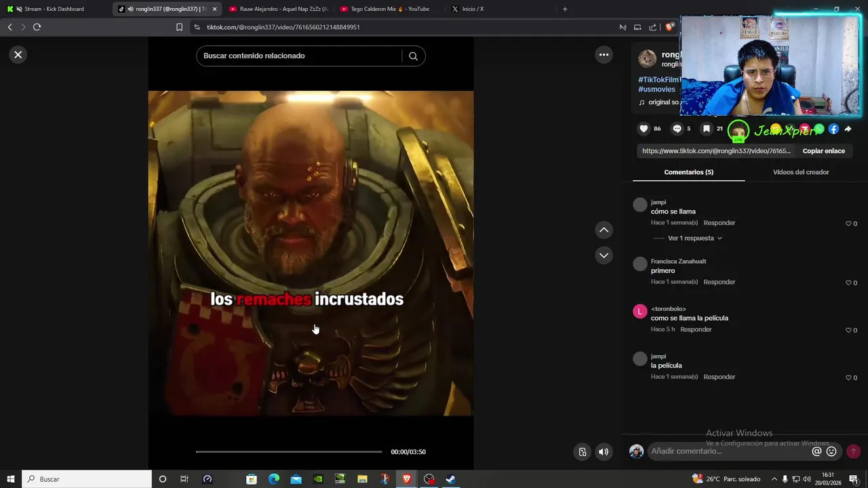Open Microsoft Edge from taskbar

[x=274, y=479]
